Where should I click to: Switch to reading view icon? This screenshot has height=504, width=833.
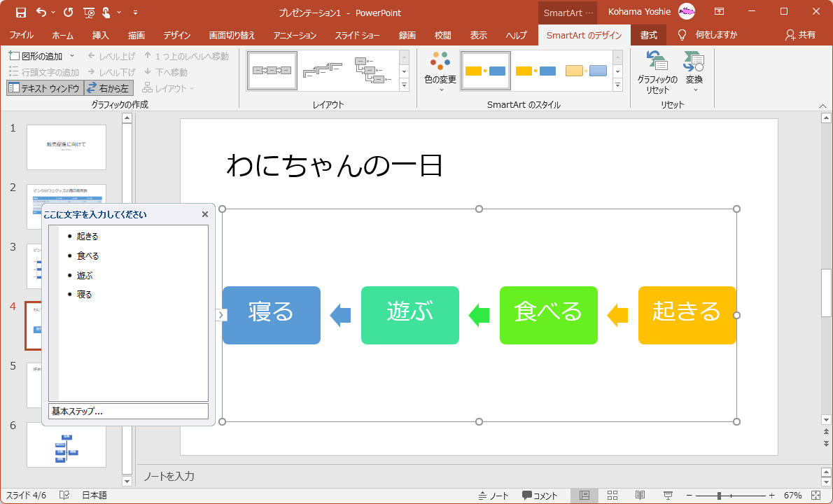pyautogui.click(x=640, y=496)
